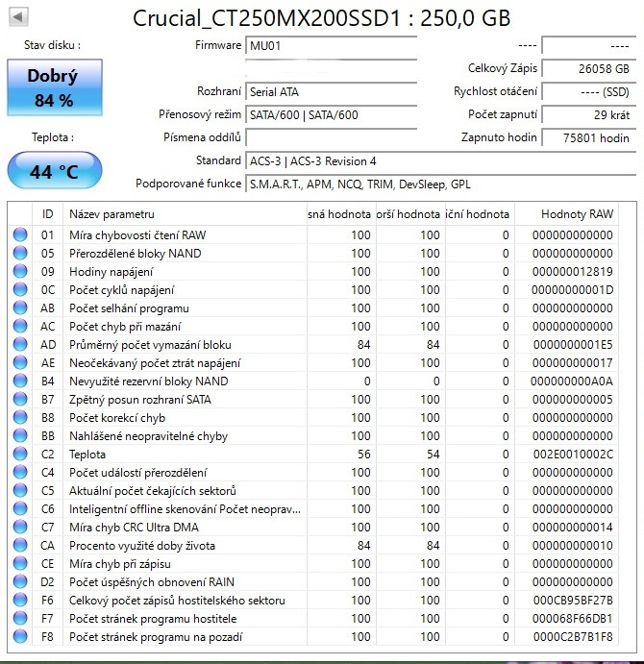This screenshot has width=644, height=664.
Task: Click the status orb for attribute D2
Action: click(x=20, y=582)
